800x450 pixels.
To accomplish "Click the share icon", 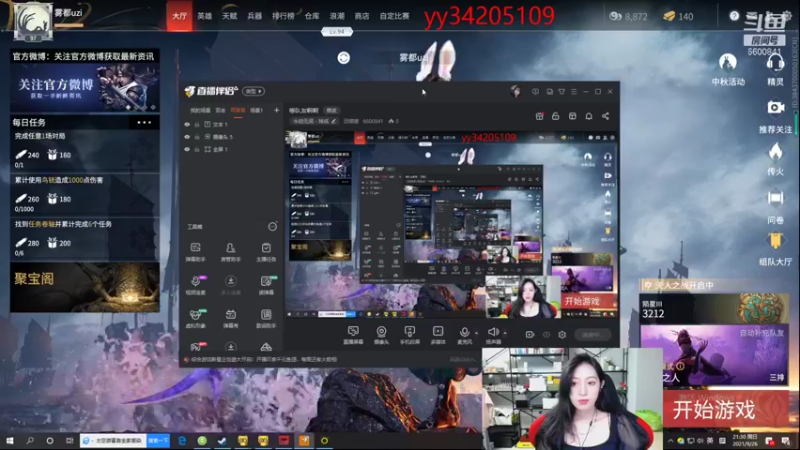I will click(x=606, y=116).
